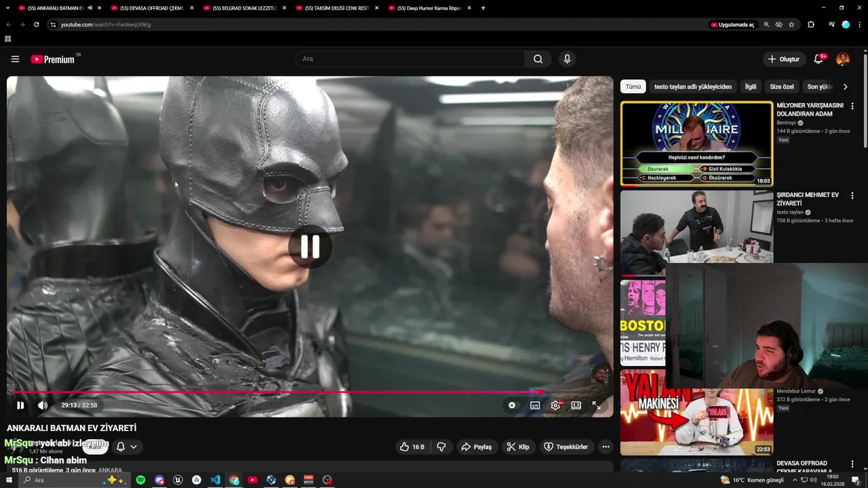
Task: Switch to BELGRAD SOKAK LEZZETLERİ browser tab
Action: (244, 8)
